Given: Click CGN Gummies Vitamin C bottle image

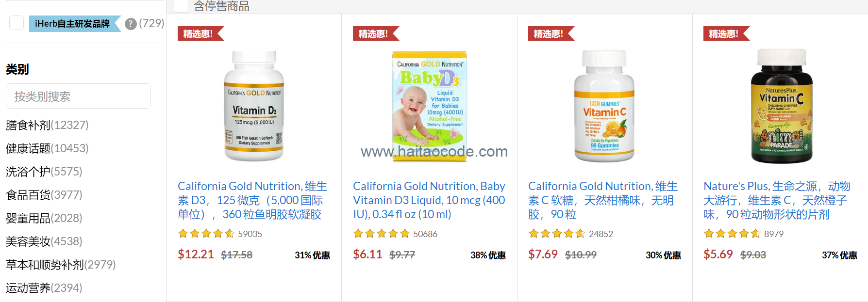Looking at the screenshot, I should pos(604,106).
